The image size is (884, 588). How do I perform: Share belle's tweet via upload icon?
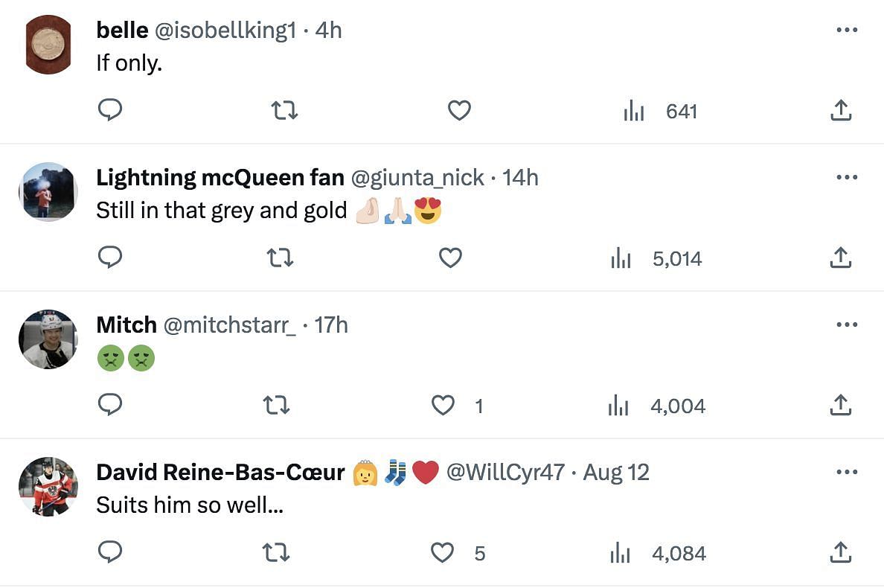[840, 111]
